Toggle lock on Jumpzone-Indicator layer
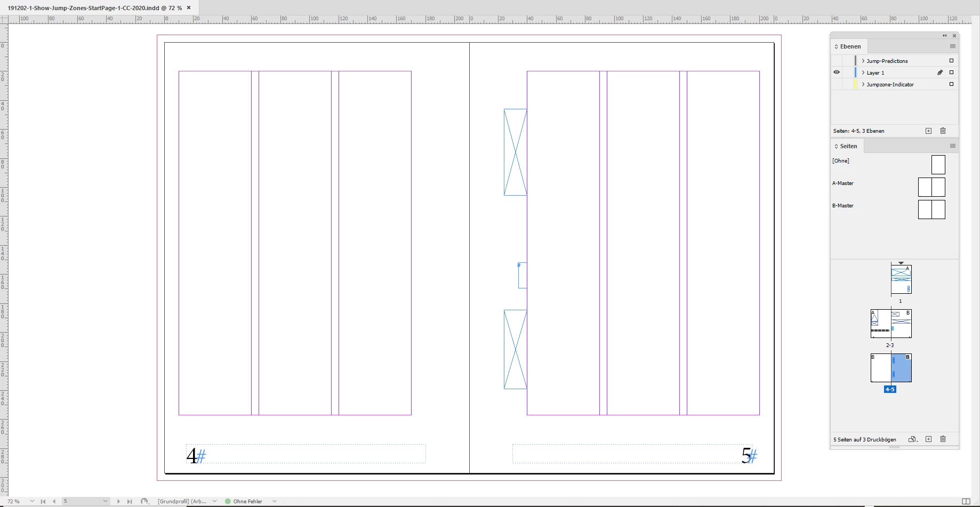This screenshot has width=980, height=507. tap(848, 84)
